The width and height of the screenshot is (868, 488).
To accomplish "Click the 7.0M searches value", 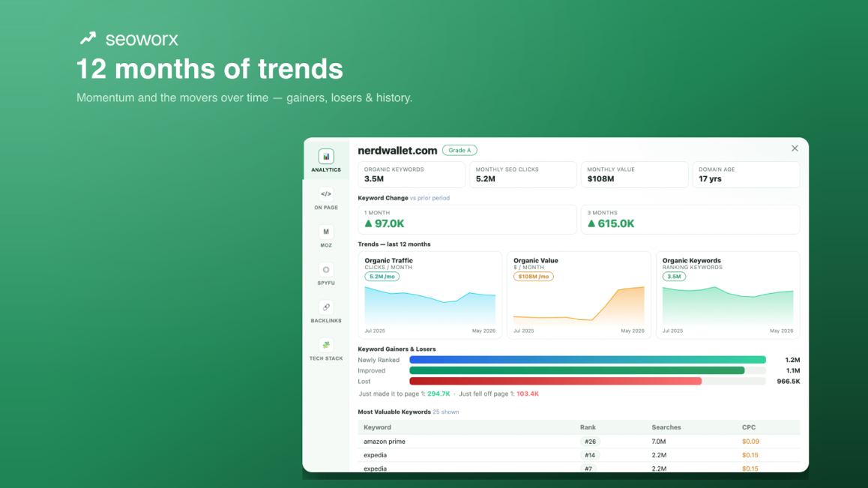I will pos(659,442).
